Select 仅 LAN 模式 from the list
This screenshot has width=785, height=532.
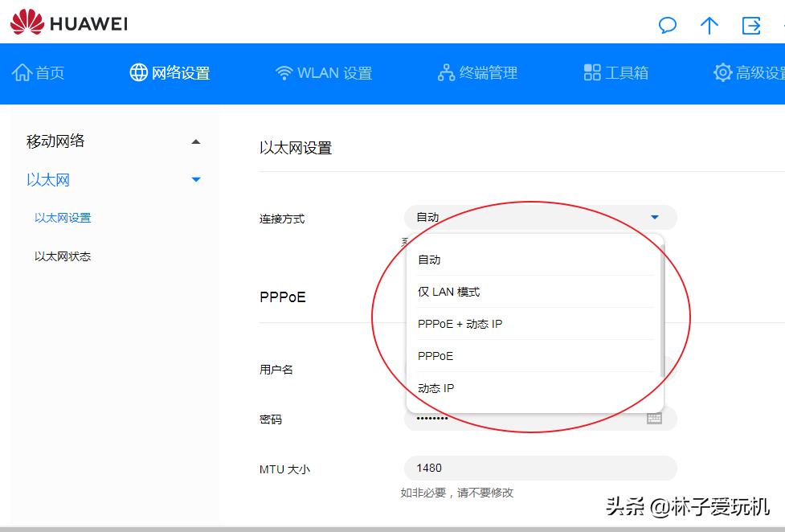[x=448, y=292]
